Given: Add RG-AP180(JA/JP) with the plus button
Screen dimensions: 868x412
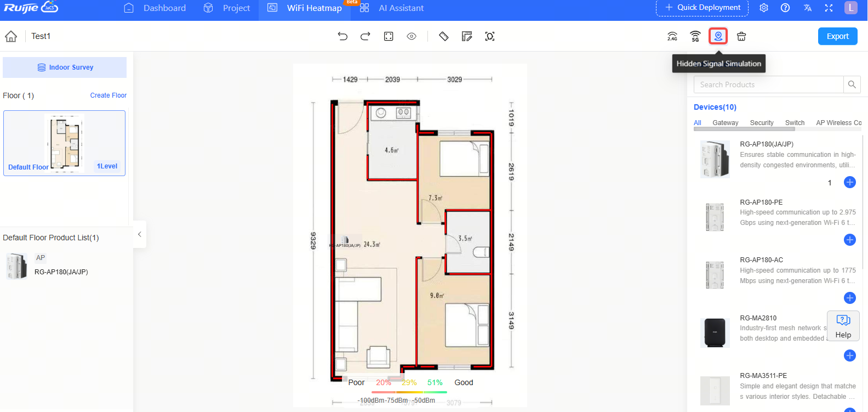Looking at the screenshot, I should pyautogui.click(x=850, y=182).
